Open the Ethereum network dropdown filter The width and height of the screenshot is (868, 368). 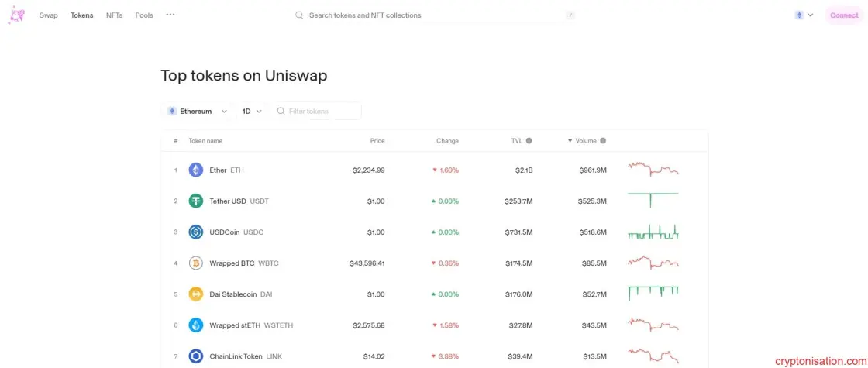pyautogui.click(x=197, y=112)
